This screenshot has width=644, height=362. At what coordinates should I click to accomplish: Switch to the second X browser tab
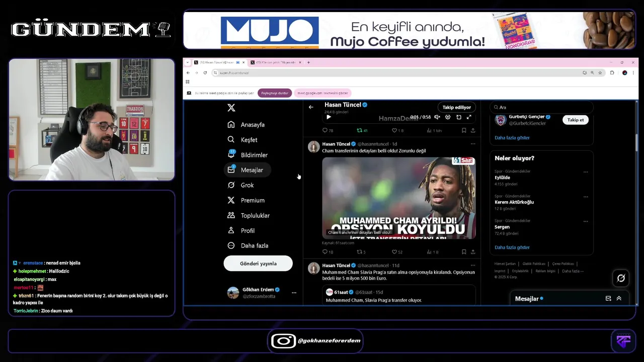(x=276, y=62)
